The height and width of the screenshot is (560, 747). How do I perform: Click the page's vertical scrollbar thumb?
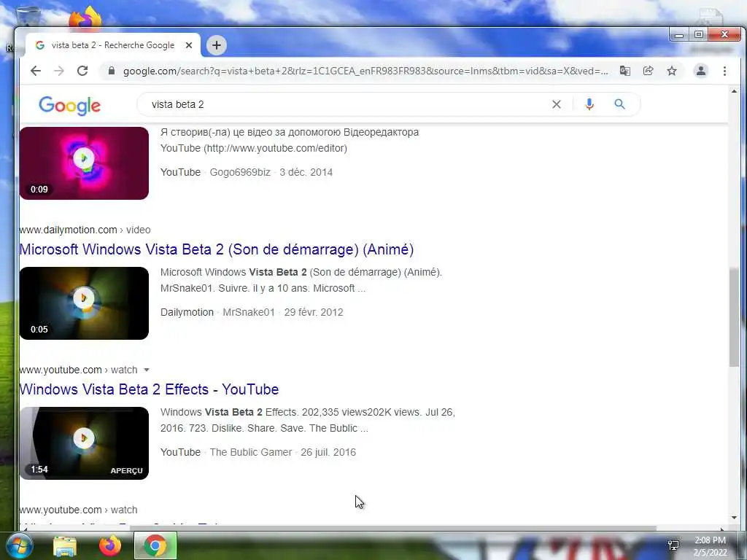click(x=734, y=317)
